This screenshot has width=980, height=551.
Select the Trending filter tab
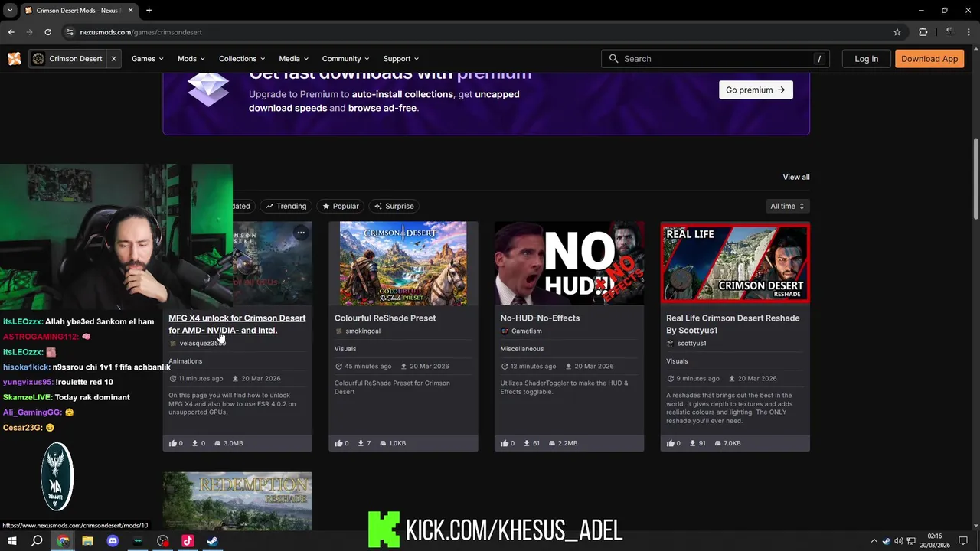[x=285, y=206]
